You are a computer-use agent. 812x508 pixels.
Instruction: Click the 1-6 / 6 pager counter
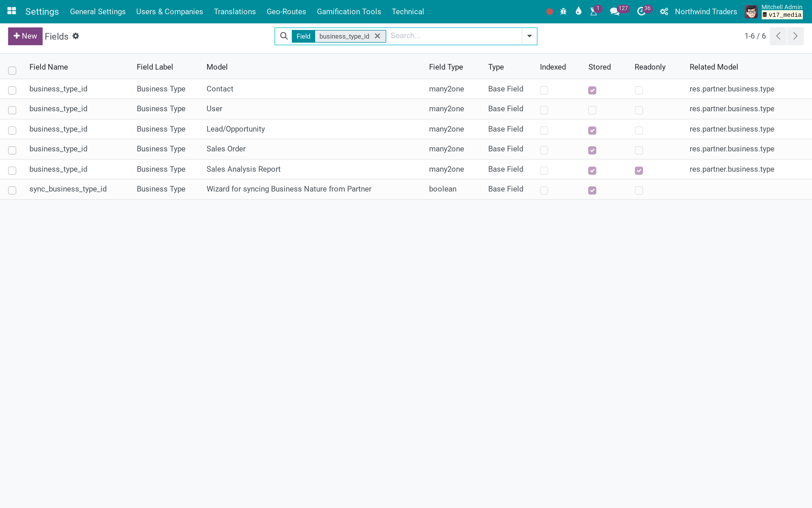coord(755,36)
